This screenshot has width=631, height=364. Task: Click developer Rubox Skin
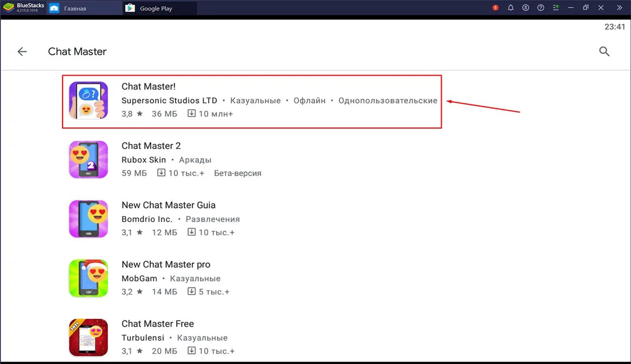tap(144, 160)
